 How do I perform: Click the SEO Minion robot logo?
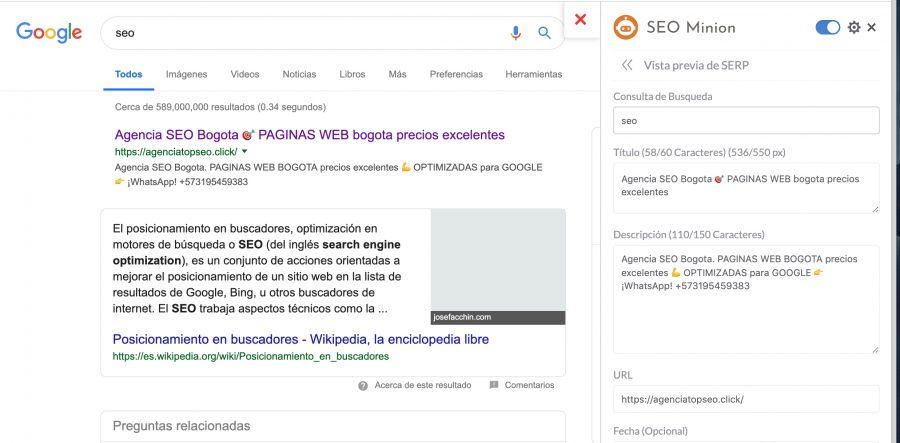[x=626, y=27]
